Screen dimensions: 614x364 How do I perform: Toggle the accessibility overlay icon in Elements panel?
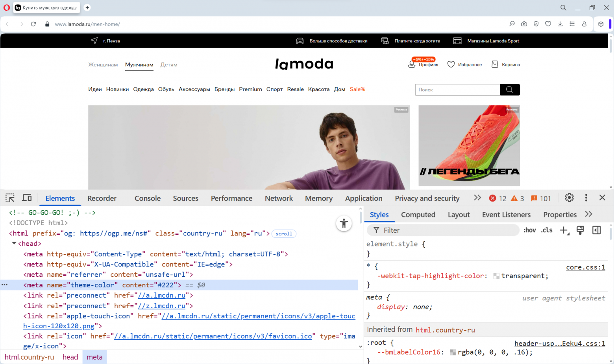[344, 223]
